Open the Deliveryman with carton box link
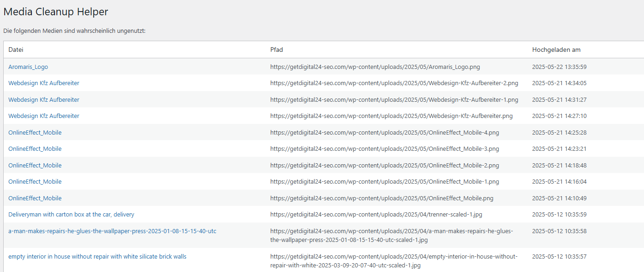 [x=71, y=215]
